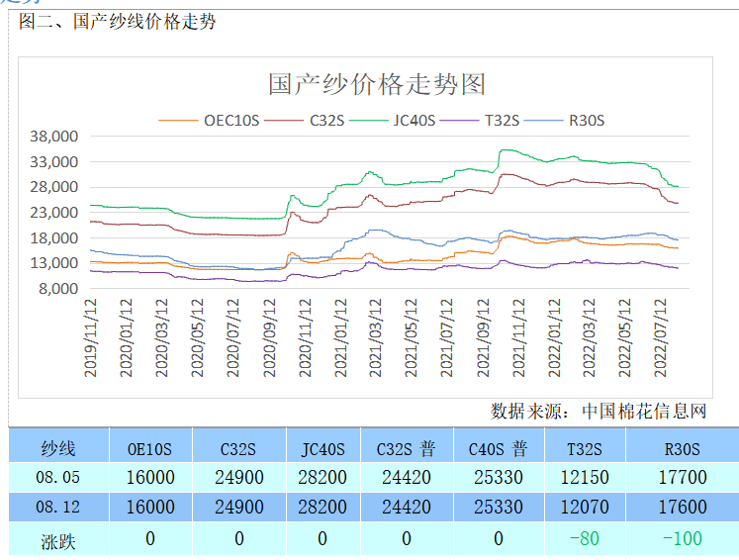This screenshot has width=739, height=560.
Task: Click the 纱线 table header cell
Action: tap(57, 448)
